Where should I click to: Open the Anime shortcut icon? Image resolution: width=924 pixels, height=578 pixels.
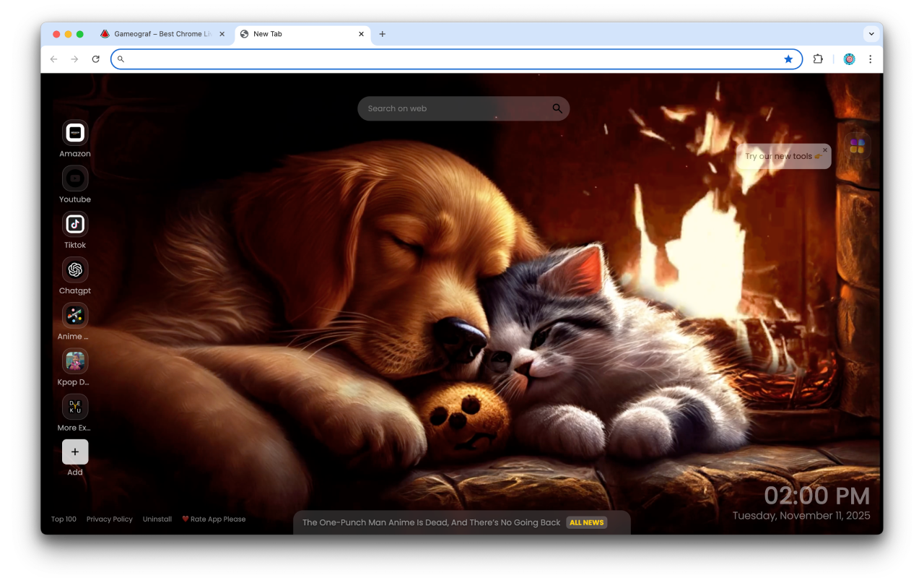point(75,315)
